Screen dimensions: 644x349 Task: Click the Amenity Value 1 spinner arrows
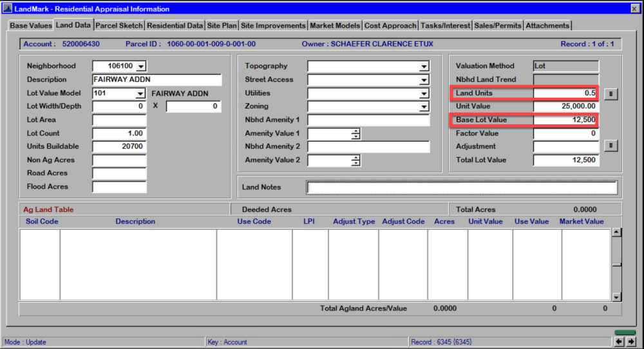coord(355,133)
